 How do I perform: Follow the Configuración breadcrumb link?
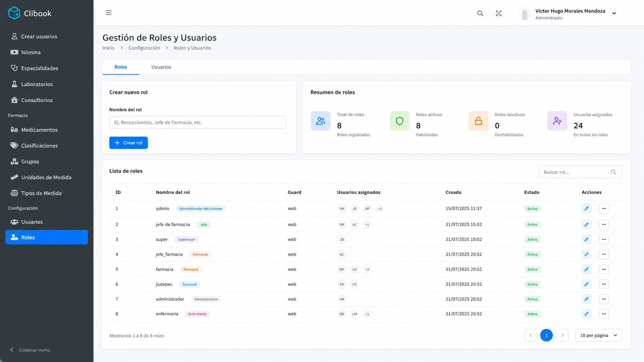pyautogui.click(x=144, y=48)
